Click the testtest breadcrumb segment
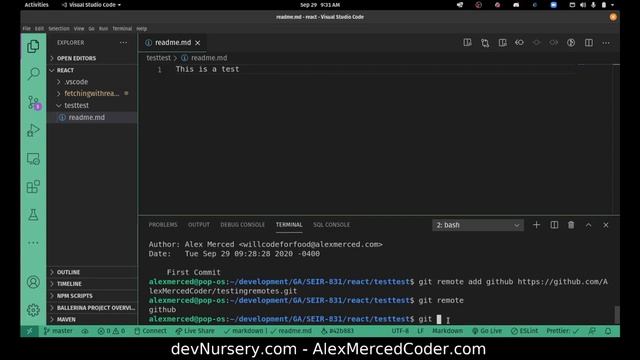This screenshot has height=360, width=640. tap(158, 58)
